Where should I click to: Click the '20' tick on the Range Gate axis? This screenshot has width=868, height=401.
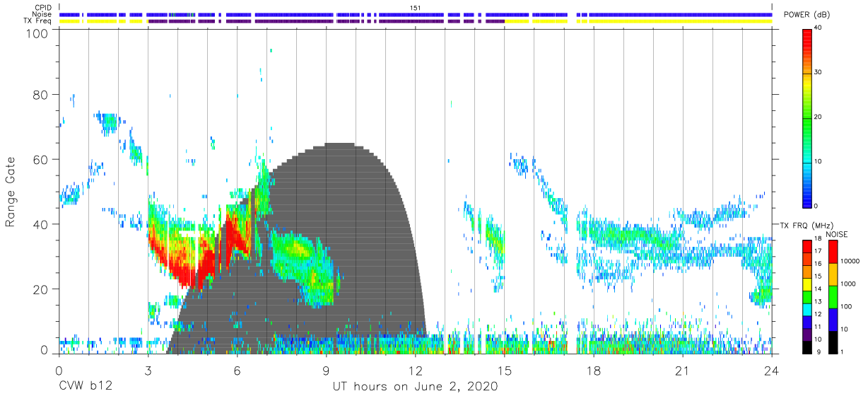(40, 289)
